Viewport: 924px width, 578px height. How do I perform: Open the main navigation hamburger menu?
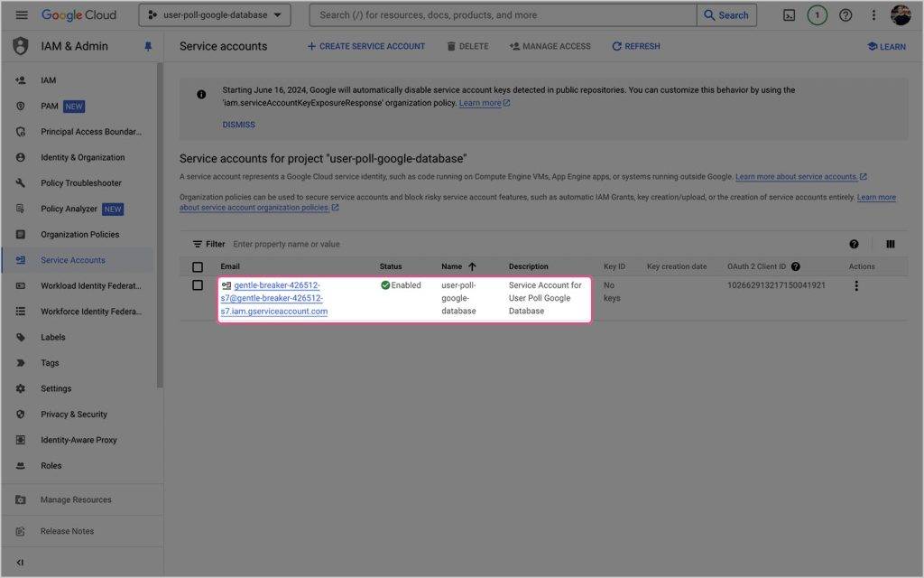(22, 15)
